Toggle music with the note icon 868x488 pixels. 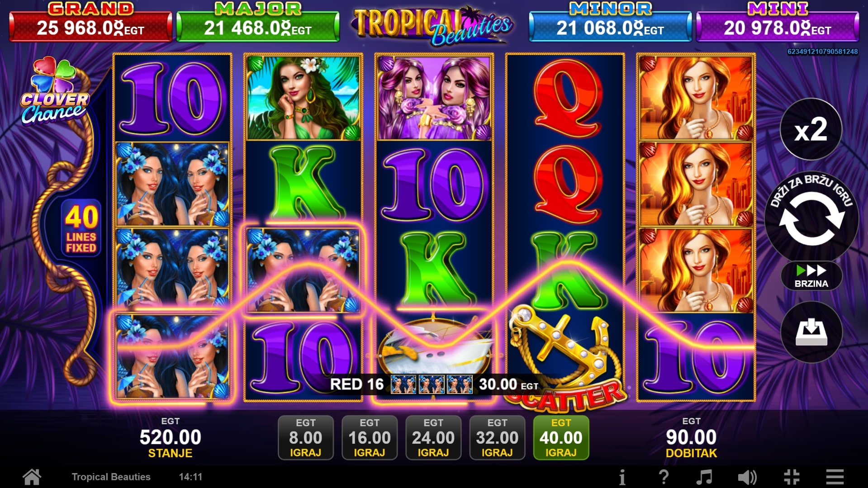(x=704, y=477)
